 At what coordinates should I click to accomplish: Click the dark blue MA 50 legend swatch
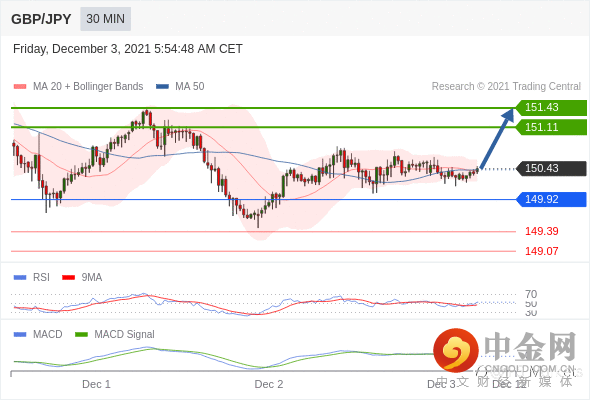162,87
